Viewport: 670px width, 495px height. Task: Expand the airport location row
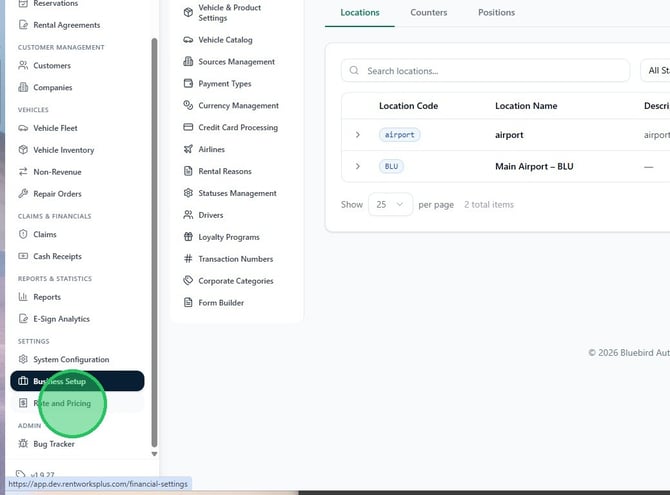click(x=358, y=135)
